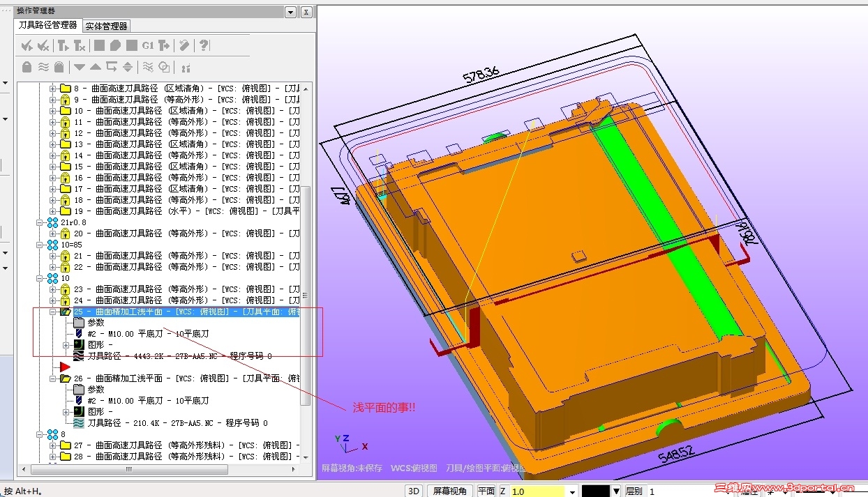Image resolution: width=868 pixels, height=497 pixels.
Task: Open the 参数 folder icon of operation 25
Action: pos(79,323)
